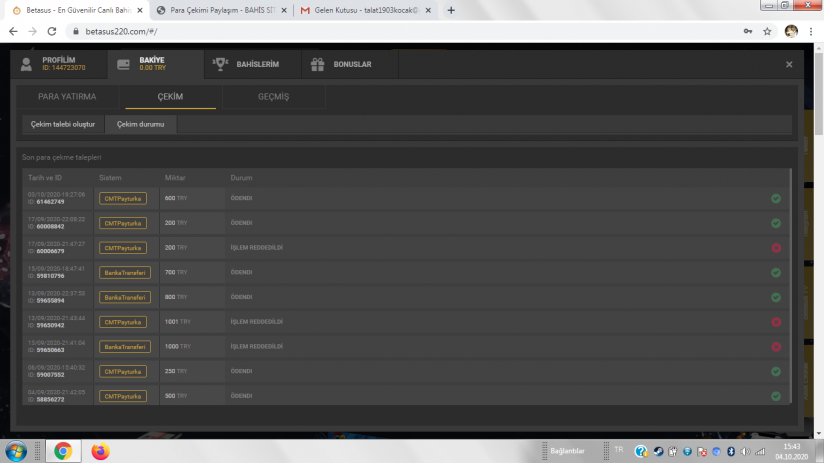
Task: Click the BankaTransferi tag for the 1000 TRY row
Action: click(x=125, y=347)
